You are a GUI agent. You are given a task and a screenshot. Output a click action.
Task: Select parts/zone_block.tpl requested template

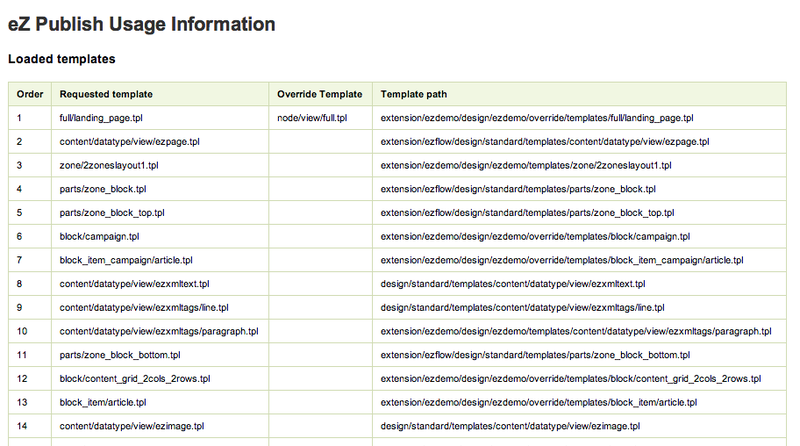(103, 189)
